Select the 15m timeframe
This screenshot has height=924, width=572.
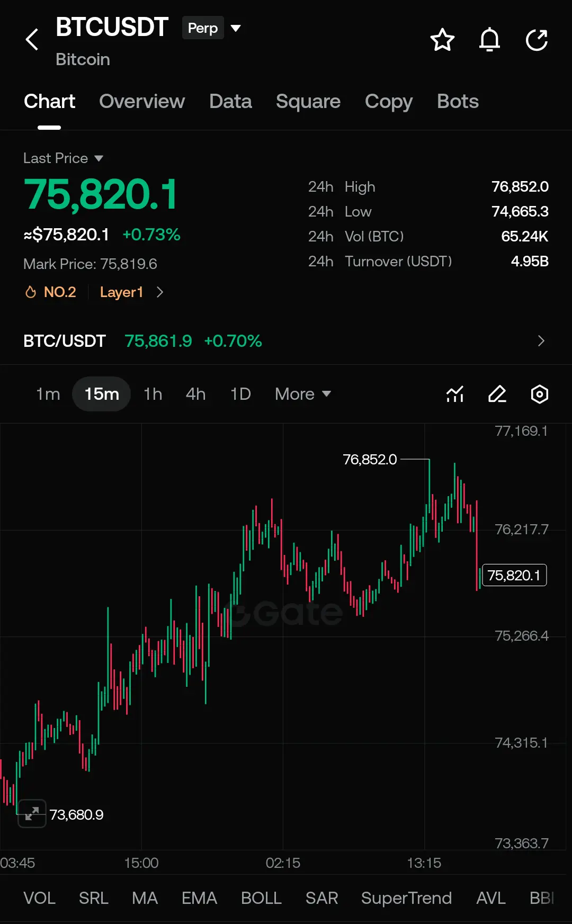point(101,394)
